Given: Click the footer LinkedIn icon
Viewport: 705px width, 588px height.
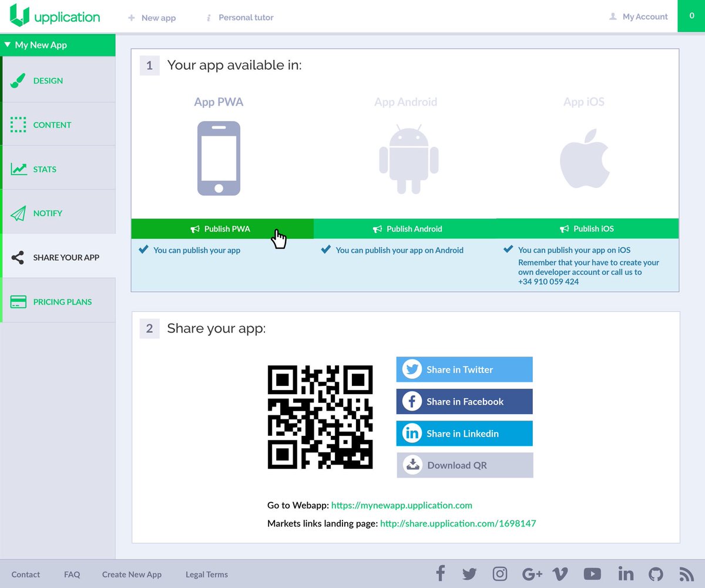Looking at the screenshot, I should tap(626, 574).
